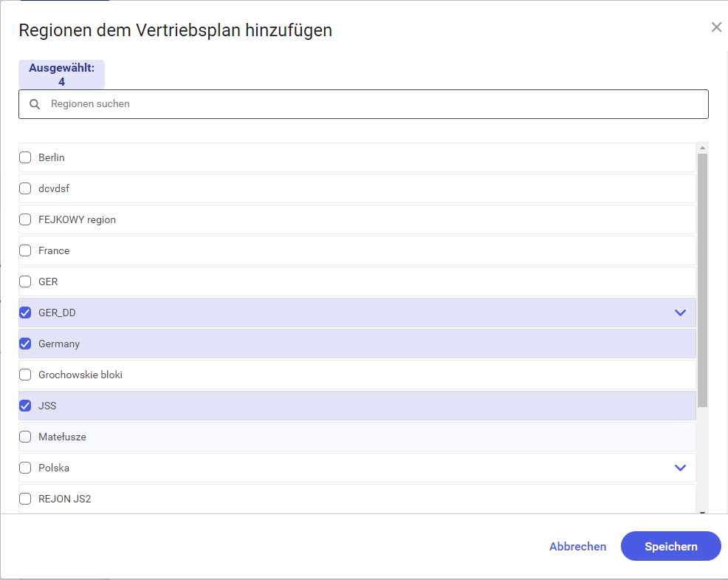The image size is (728, 580).
Task: Uncheck the JSS checkbox
Action: pyautogui.click(x=25, y=406)
